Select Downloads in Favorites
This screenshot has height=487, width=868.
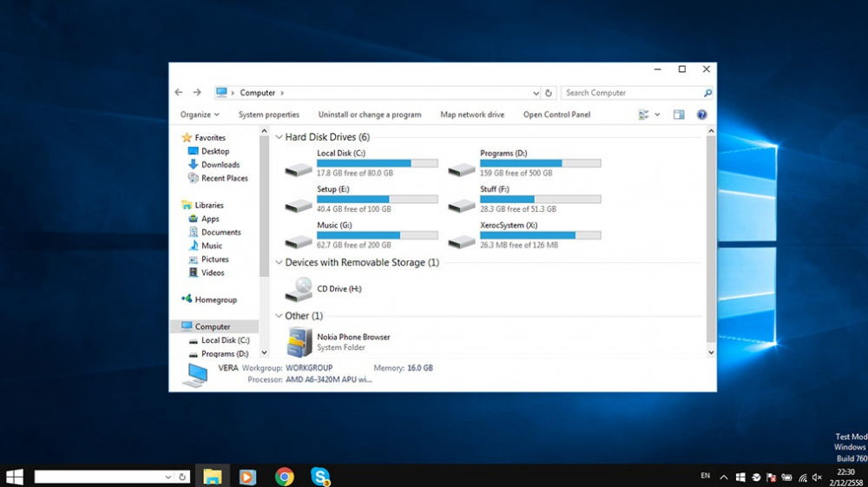click(220, 165)
